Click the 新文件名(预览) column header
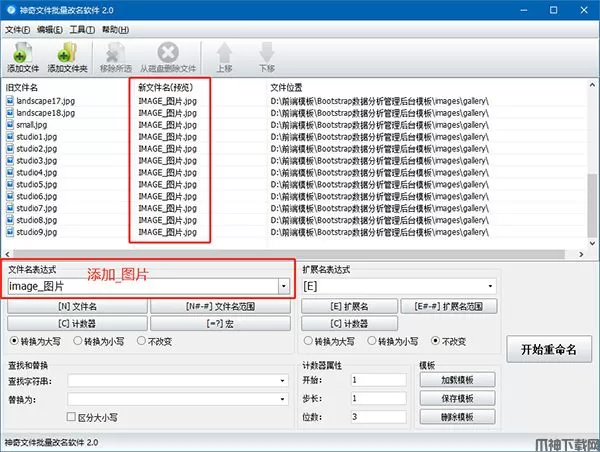The image size is (600, 452). tap(166, 88)
